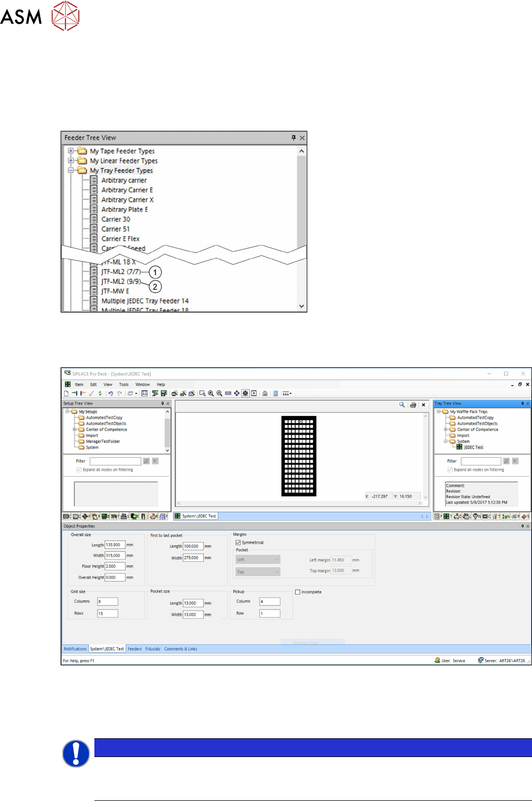
Task: Click the gray checkmark toolbar icon
Action: coord(91,393)
